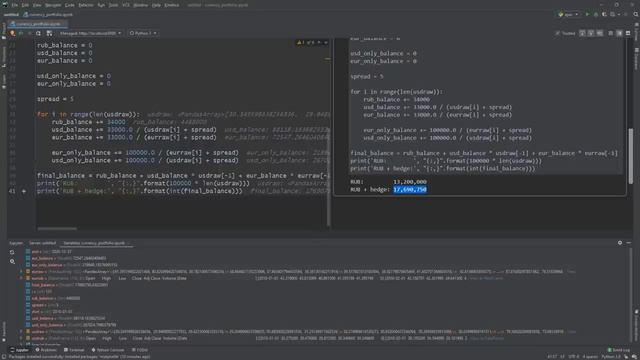The width and height of the screenshot is (640, 360).
Task: Click the green Run button
Action: point(587,14)
